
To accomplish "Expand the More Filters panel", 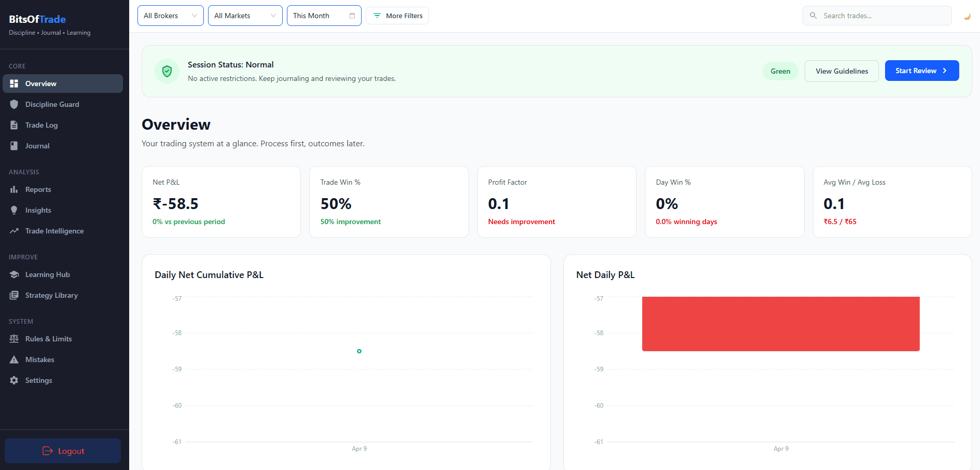I will 397,16.
